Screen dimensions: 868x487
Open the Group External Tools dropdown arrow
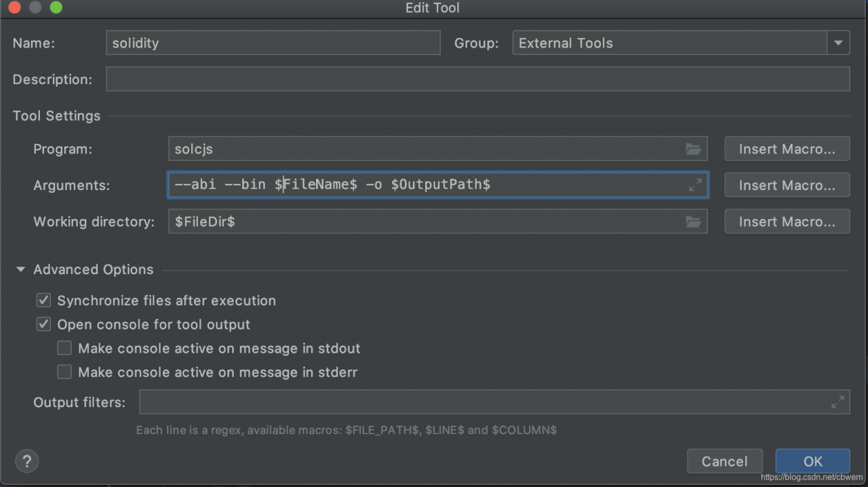tap(838, 43)
